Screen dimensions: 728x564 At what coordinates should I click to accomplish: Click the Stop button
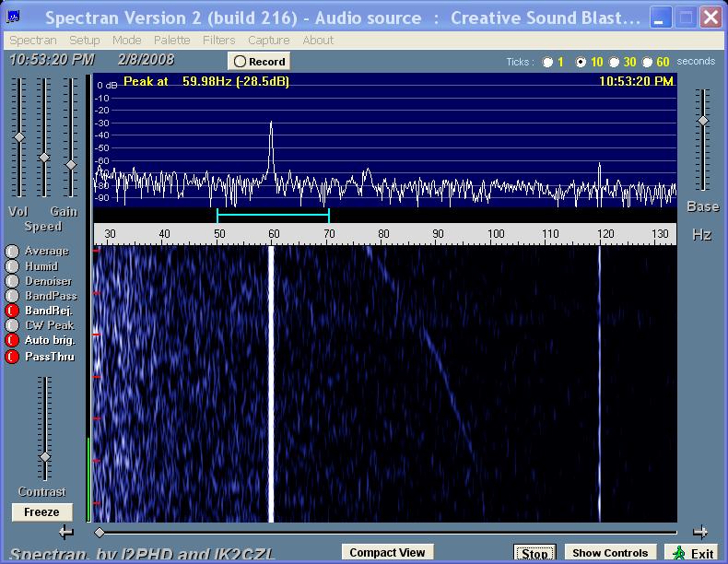click(x=534, y=553)
